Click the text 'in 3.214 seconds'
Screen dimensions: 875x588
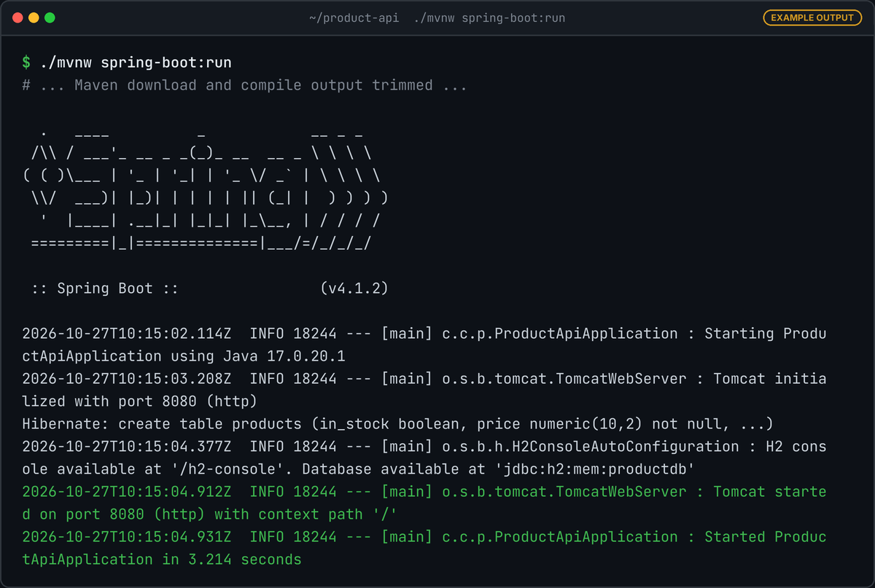[232, 560]
